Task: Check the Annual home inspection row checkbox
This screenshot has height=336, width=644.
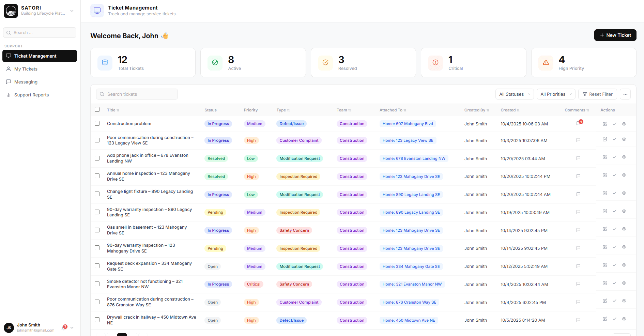Action: coord(97,176)
